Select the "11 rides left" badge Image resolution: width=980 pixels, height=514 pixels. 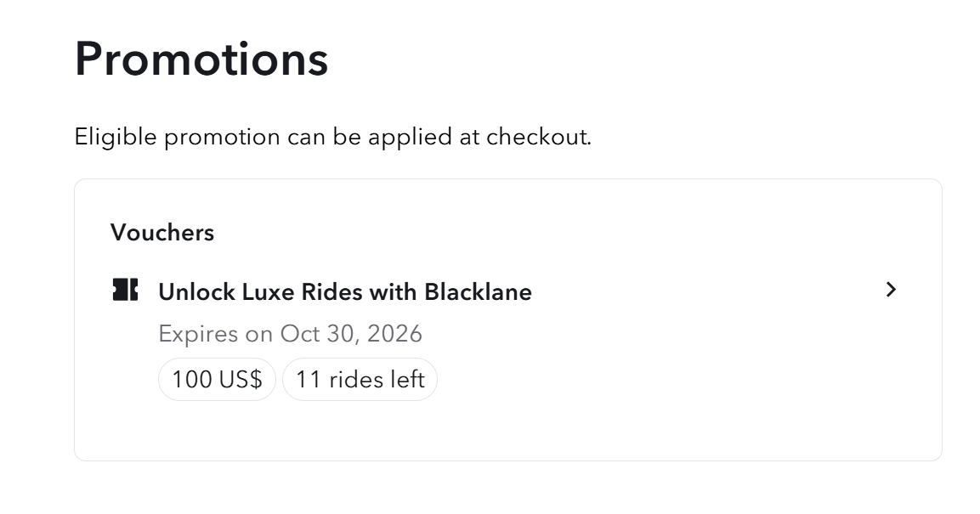pos(360,379)
